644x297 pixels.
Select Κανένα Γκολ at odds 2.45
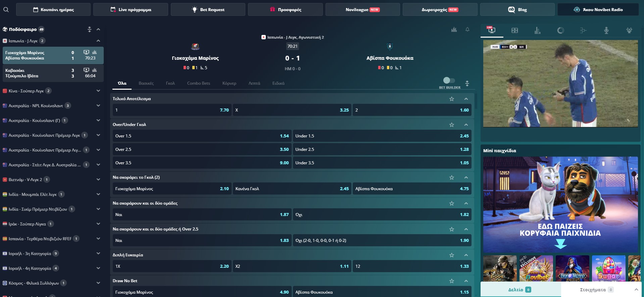coord(292,188)
